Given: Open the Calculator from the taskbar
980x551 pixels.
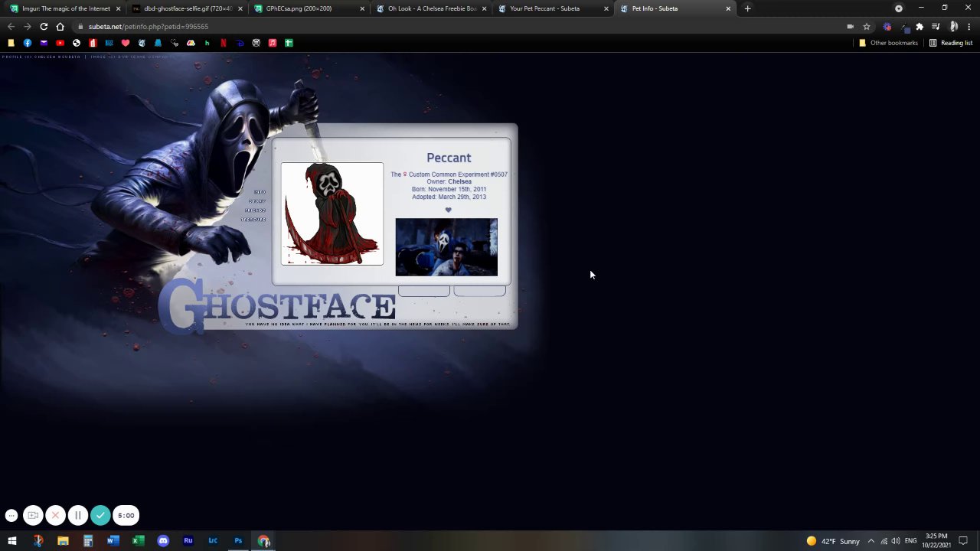Looking at the screenshot, I should coord(88,541).
